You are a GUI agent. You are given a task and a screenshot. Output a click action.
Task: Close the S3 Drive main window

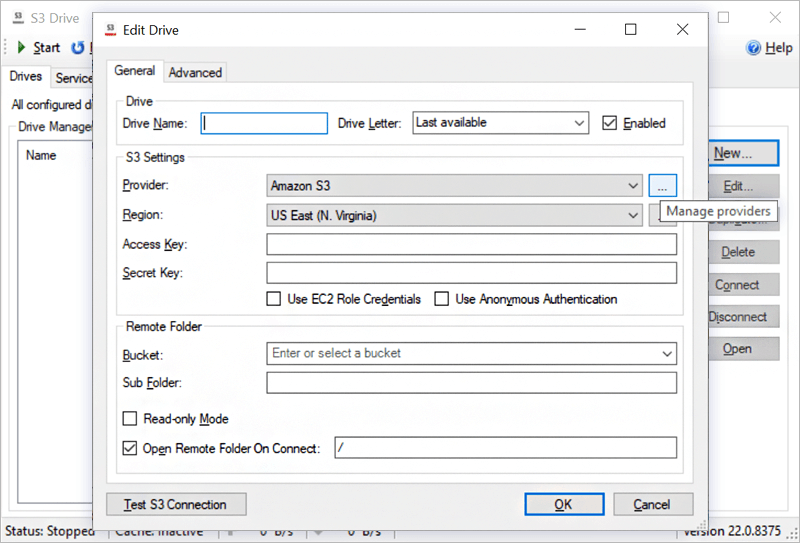pos(775,18)
